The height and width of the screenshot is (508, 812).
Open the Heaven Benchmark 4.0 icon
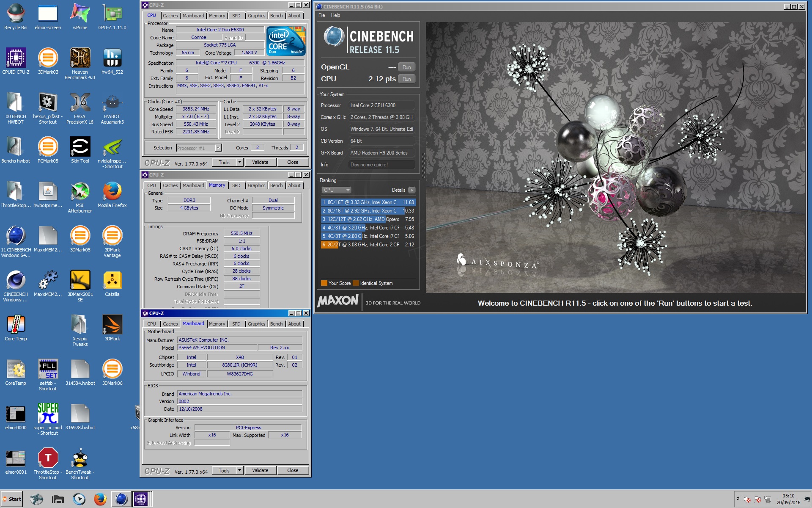click(80, 63)
